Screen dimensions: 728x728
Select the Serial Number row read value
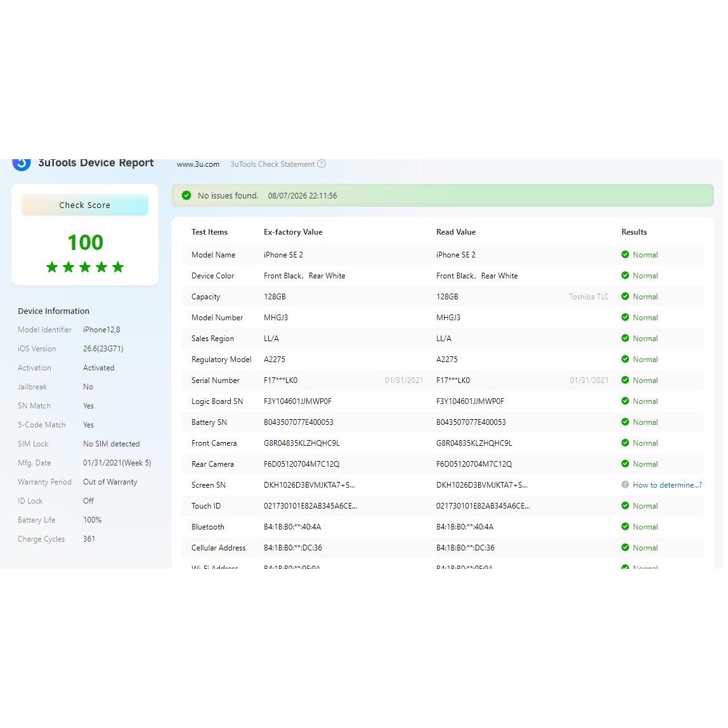coord(453,380)
